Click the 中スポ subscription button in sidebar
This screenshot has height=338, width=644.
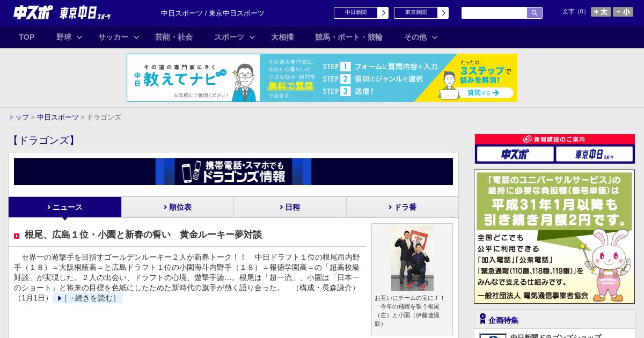tap(515, 154)
